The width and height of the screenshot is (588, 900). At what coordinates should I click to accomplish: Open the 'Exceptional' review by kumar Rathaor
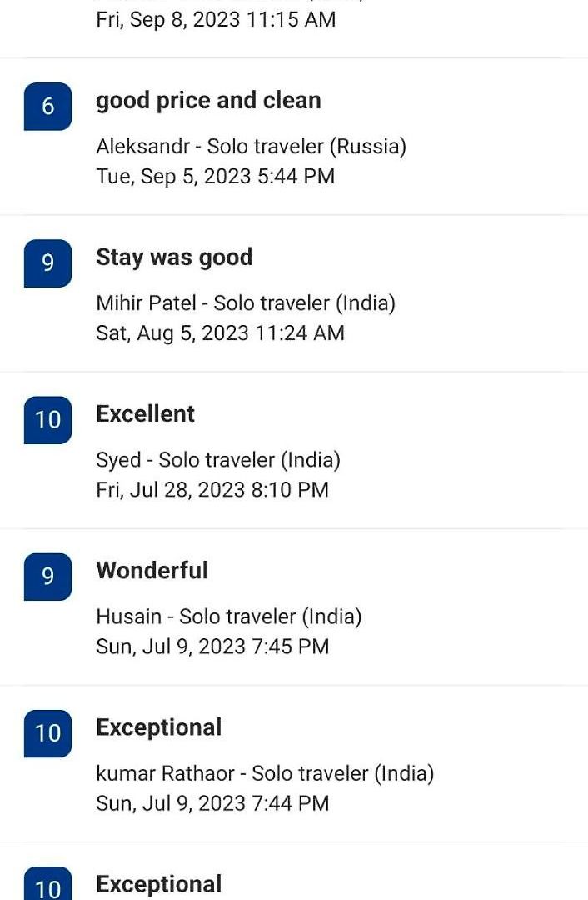(159, 727)
